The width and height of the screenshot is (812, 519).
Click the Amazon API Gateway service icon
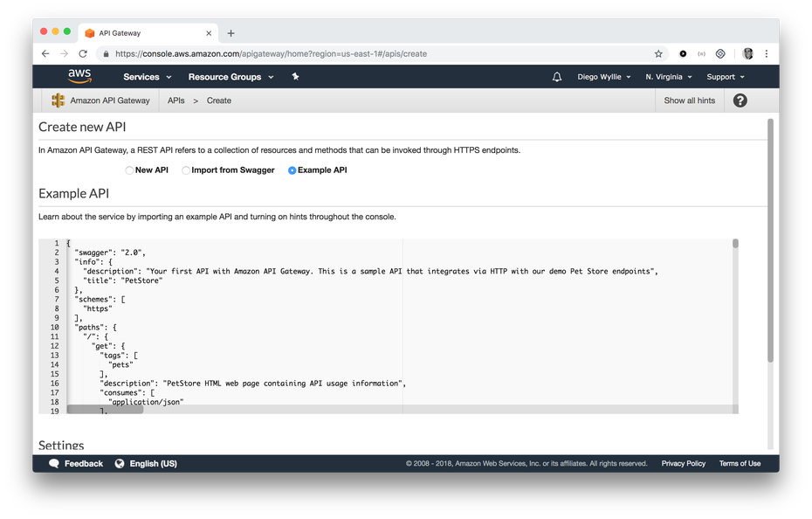58,100
